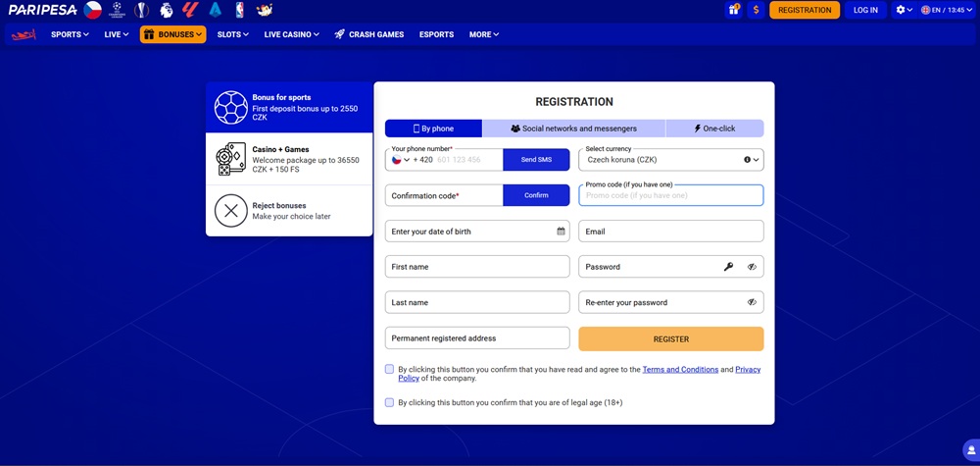Focus the Email field

[670, 231]
